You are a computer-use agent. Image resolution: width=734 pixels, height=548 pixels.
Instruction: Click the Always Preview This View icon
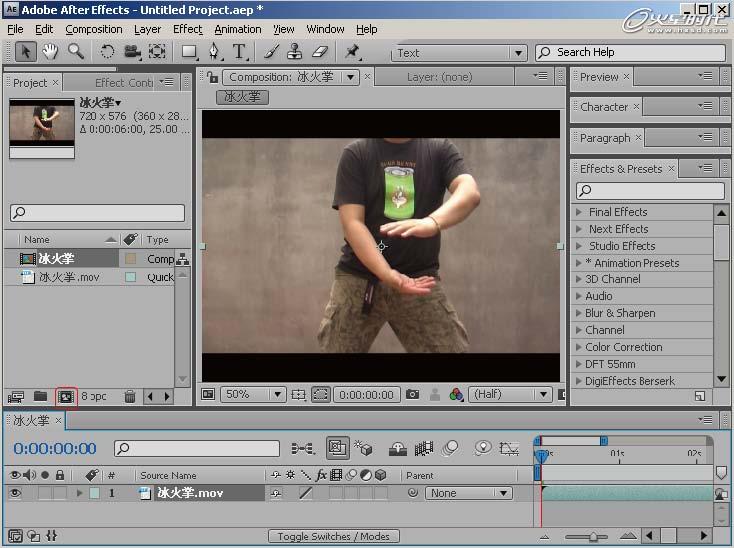coord(208,395)
